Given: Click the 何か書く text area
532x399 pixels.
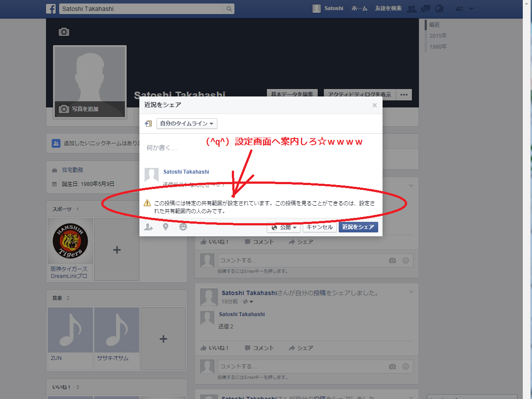Looking at the screenshot, I should pyautogui.click(x=260, y=148).
